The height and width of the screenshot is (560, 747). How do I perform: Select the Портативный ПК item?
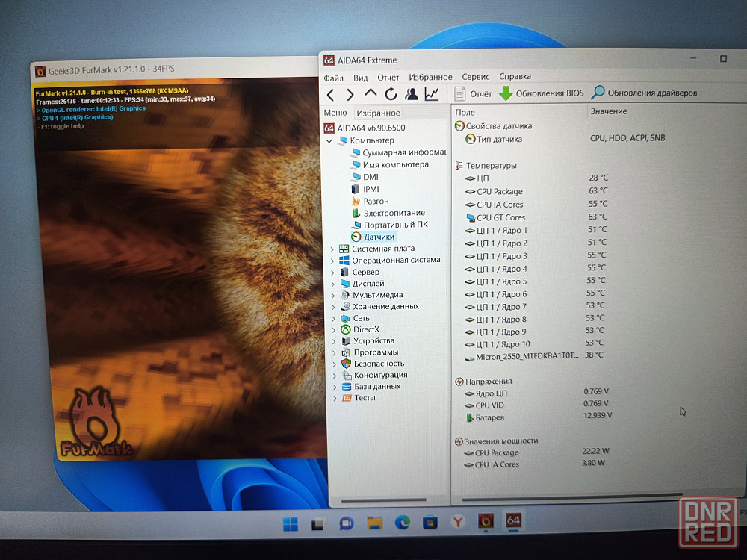coord(390,225)
